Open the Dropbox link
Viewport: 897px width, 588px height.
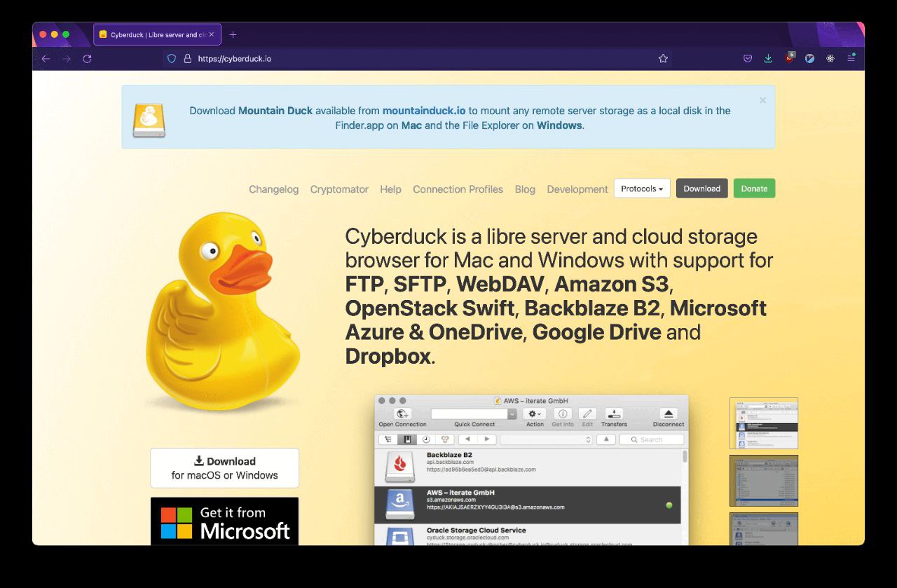pyautogui.click(x=388, y=356)
